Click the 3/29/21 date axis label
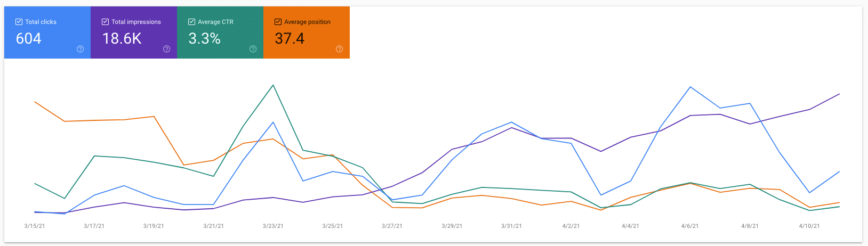This screenshot has width=868, height=246. [x=452, y=226]
